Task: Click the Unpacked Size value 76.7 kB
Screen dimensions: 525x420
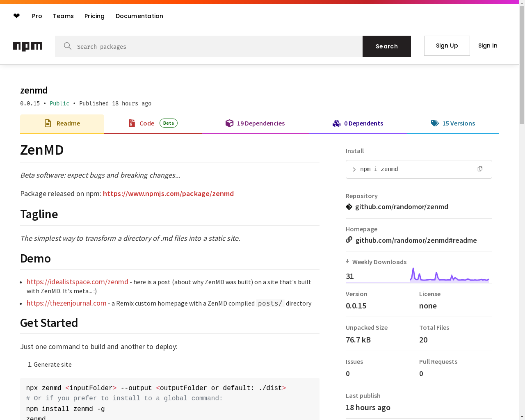Action: coord(358,340)
